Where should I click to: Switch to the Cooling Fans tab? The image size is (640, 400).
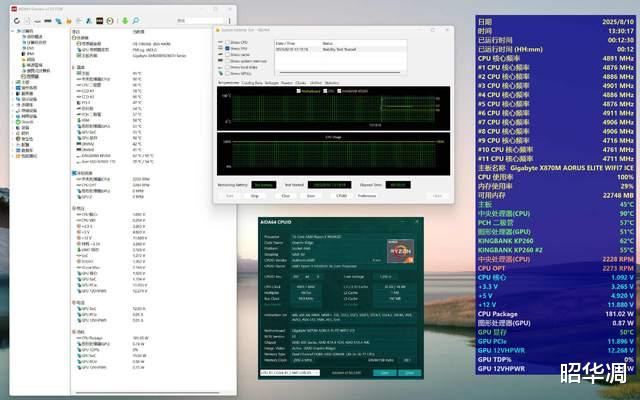click(253, 83)
